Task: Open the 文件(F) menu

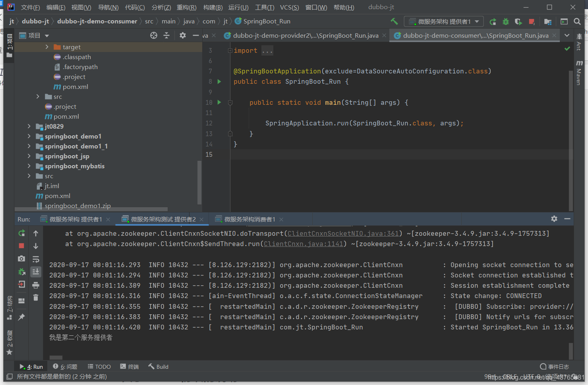Action: (x=30, y=7)
